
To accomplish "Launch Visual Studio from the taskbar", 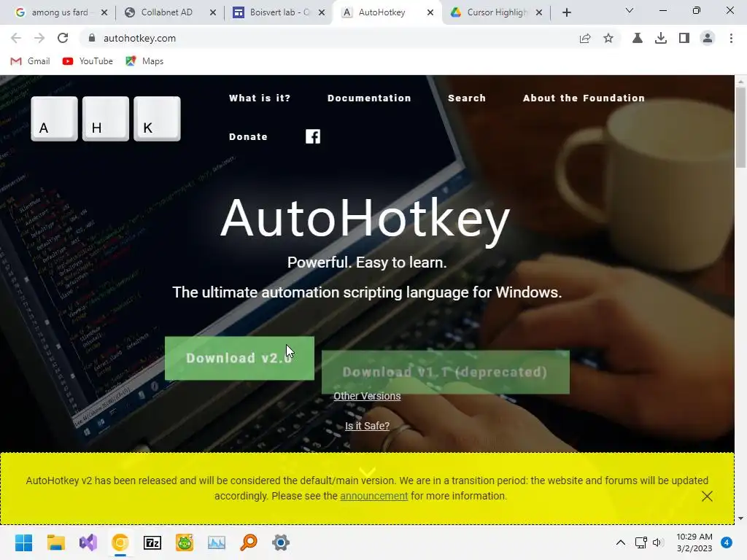I will click(88, 542).
